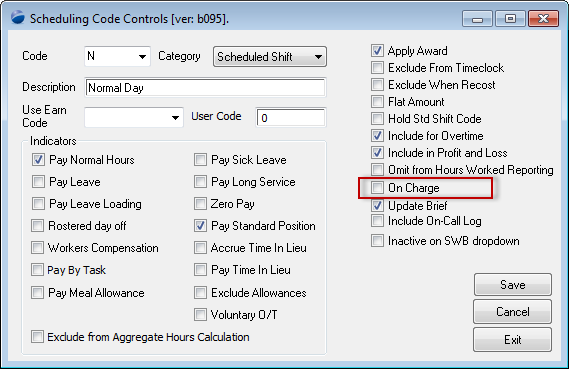Tick Exclude From Timeclock
This screenshot has width=569, height=369.
pyautogui.click(x=377, y=67)
